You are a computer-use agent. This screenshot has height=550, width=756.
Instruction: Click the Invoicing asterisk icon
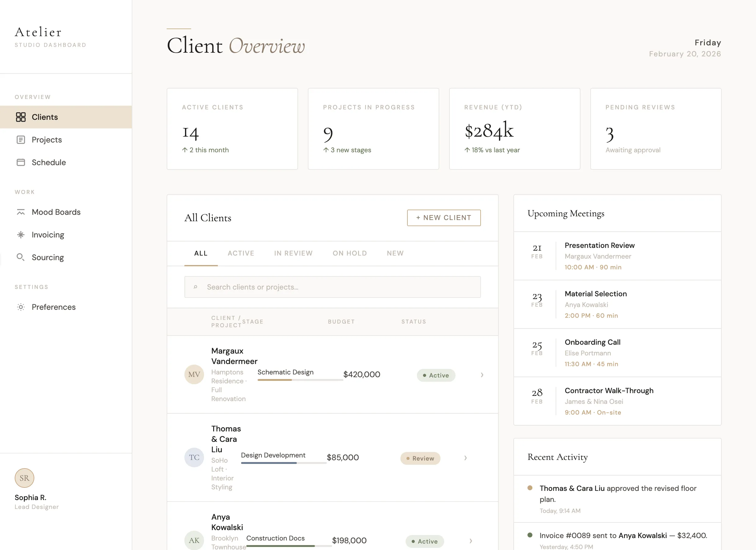pyautogui.click(x=21, y=235)
